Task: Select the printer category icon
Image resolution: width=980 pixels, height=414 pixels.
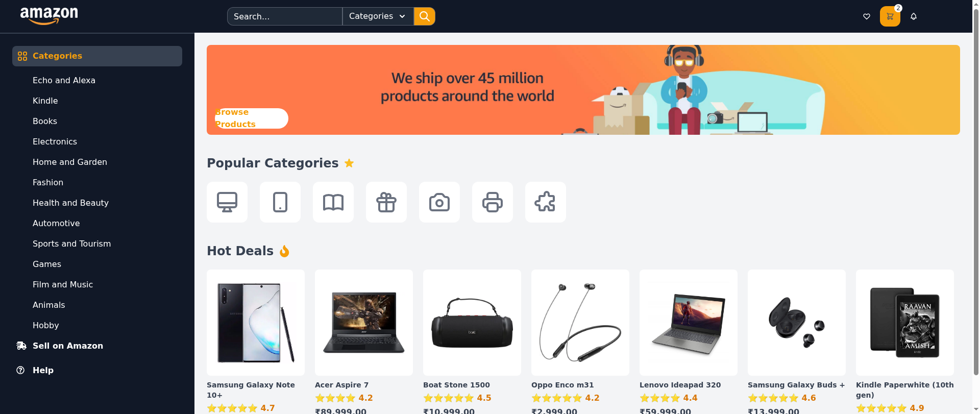Action: coord(493,202)
